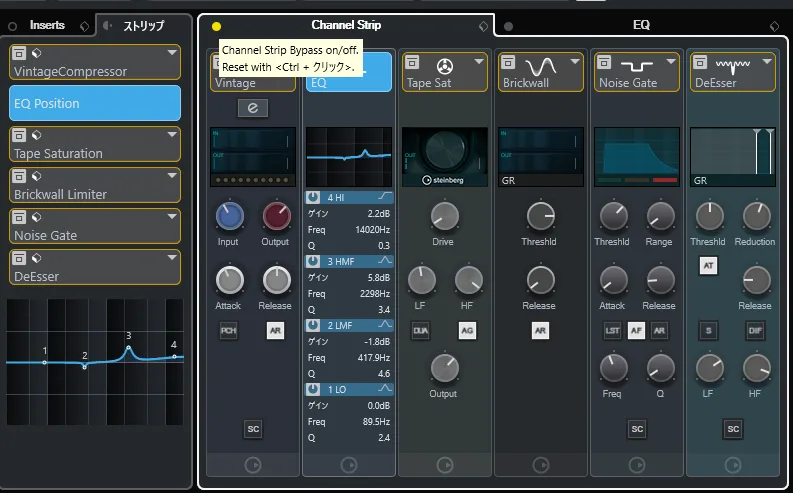
Task: Toggle Noise Gate LST listen button
Action: [612, 330]
